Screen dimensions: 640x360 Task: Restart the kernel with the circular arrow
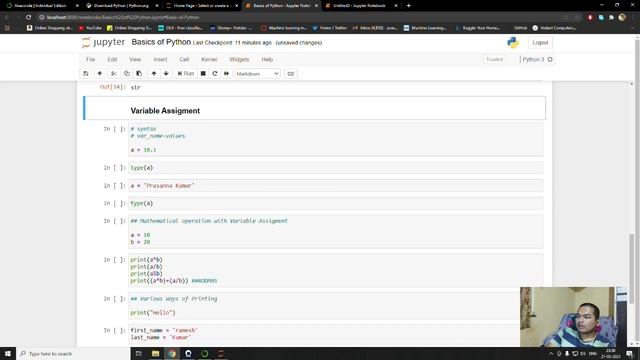point(215,73)
